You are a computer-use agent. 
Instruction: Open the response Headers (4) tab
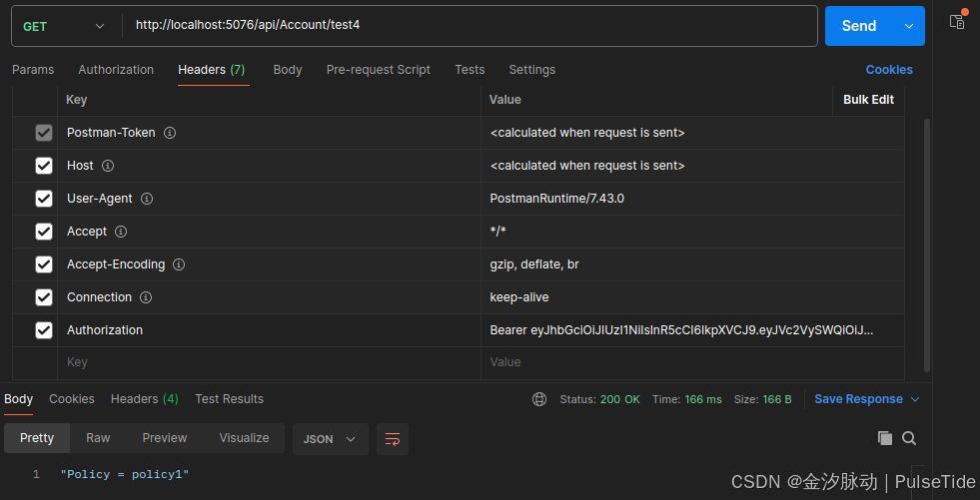(145, 399)
